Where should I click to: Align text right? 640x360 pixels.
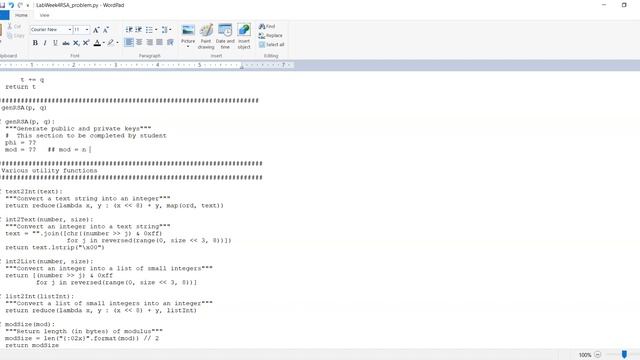149,42
